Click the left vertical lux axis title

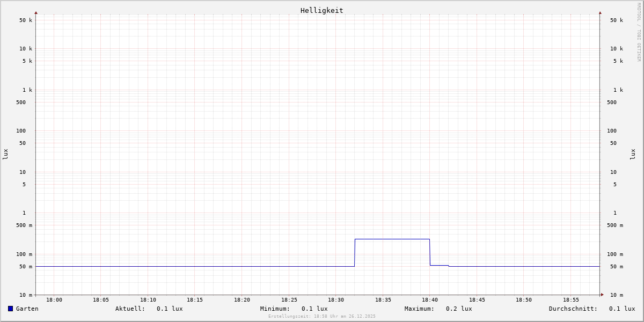pyautogui.click(x=5, y=154)
